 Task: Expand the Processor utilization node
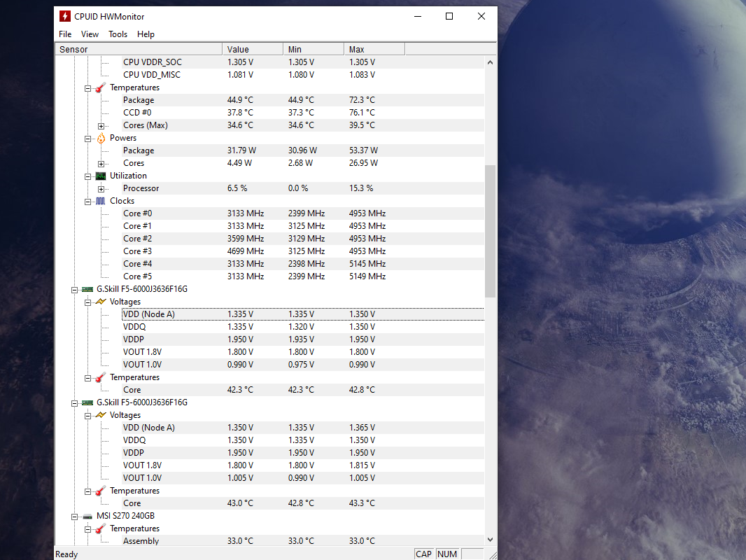[x=101, y=190]
